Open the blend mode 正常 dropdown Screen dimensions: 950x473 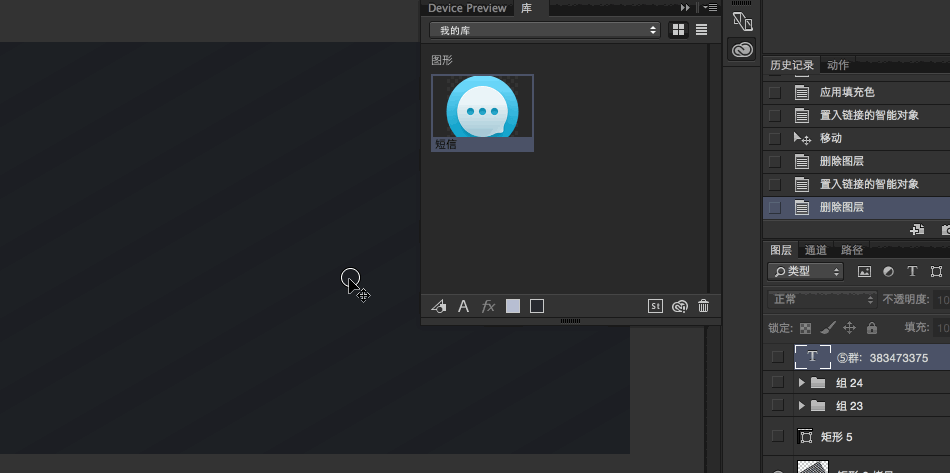pyautogui.click(x=822, y=299)
